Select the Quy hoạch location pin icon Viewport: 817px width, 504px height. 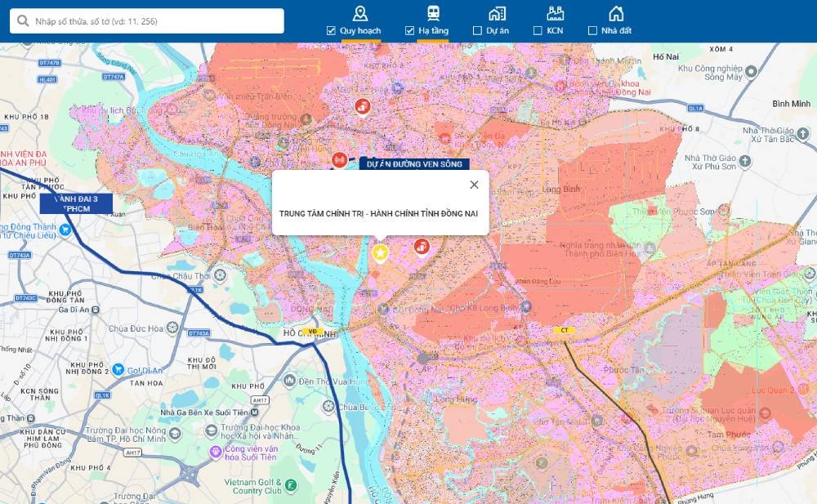[x=359, y=14]
